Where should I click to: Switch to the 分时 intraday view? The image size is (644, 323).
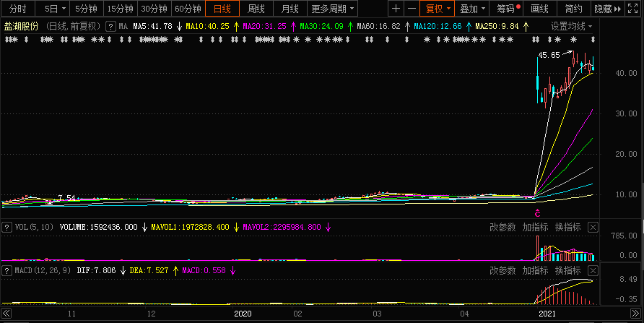coord(17,9)
